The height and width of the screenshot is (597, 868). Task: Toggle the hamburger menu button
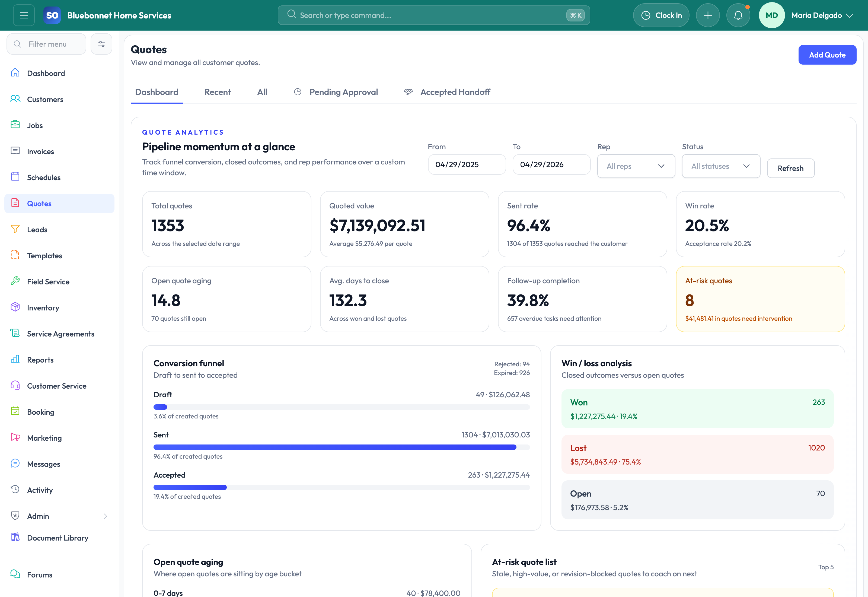[24, 15]
